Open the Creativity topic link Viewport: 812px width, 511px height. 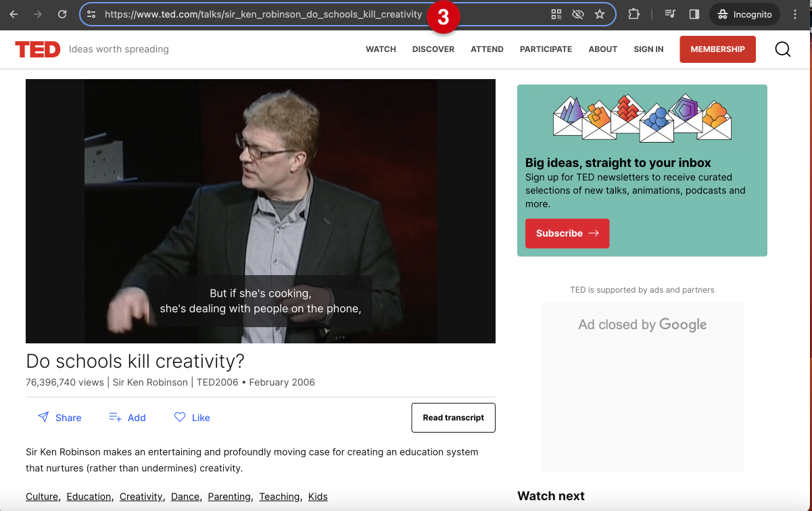click(x=141, y=497)
